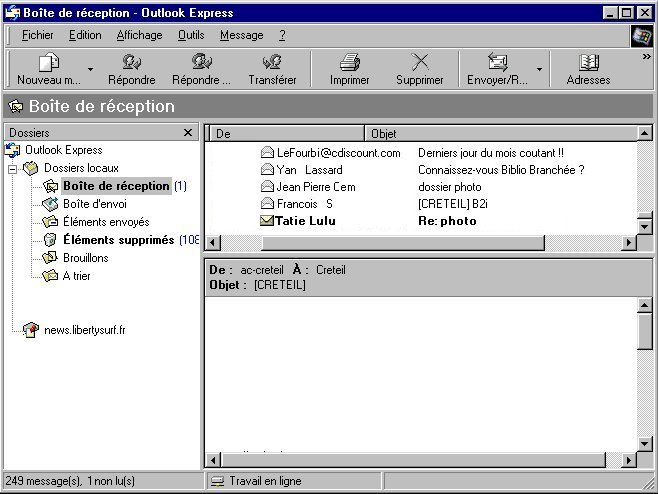
Task: Click the message list horizontal scrollbar thumb
Action: point(403,243)
